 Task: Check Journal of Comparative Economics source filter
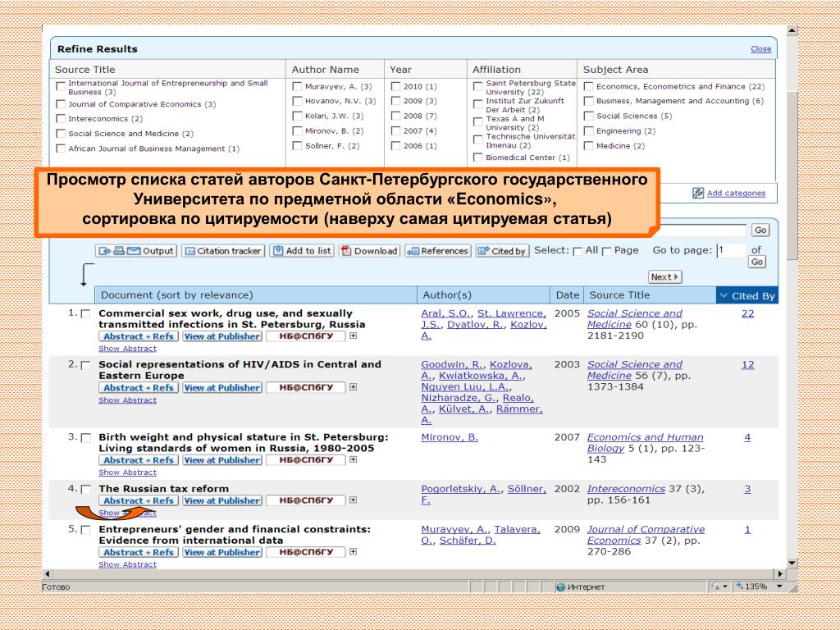tap(61, 104)
